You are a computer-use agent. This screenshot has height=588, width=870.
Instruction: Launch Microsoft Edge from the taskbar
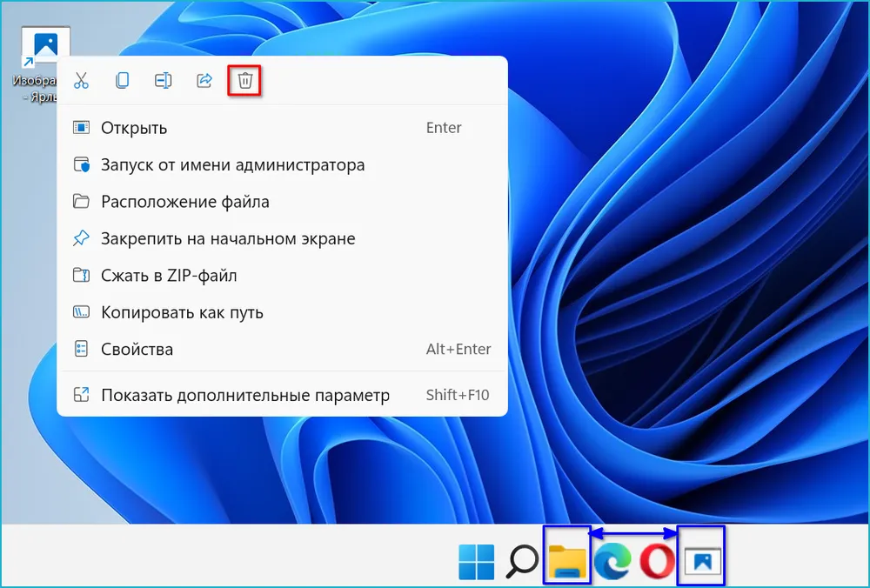click(612, 563)
